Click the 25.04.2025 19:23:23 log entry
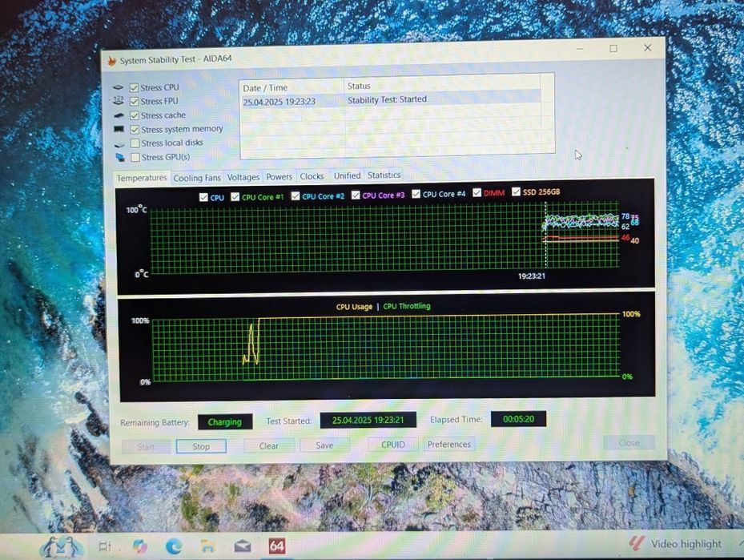 pos(279,102)
